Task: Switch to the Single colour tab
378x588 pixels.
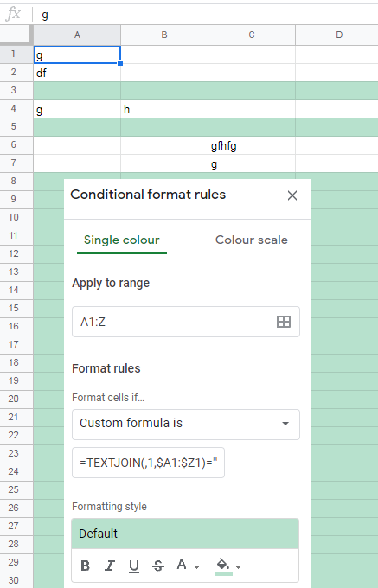Action: (x=121, y=240)
